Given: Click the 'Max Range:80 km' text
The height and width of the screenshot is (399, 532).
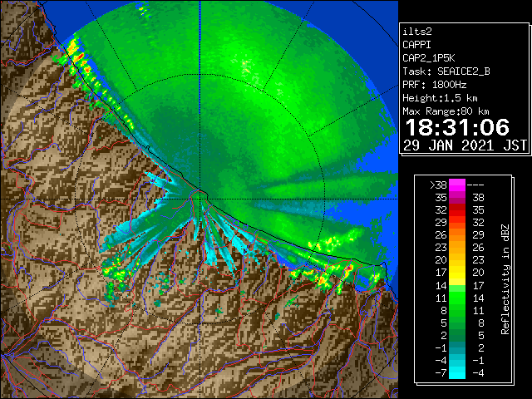Looking at the screenshot, I should (x=446, y=111).
